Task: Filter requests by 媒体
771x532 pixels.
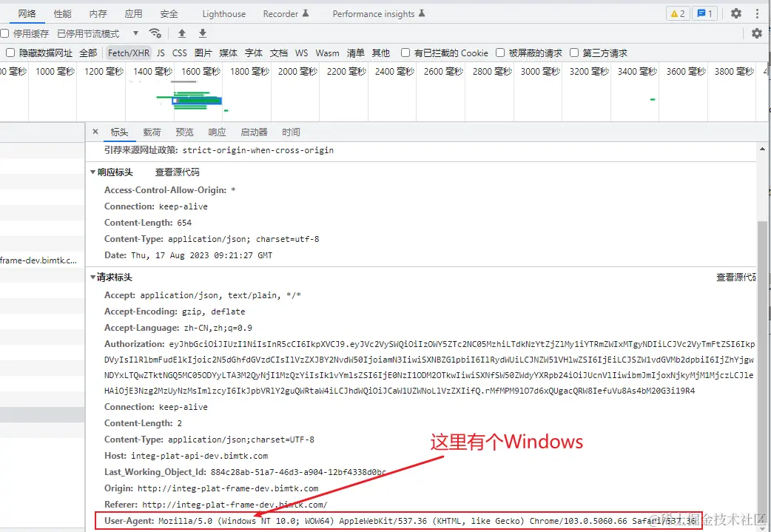Action: [228, 53]
